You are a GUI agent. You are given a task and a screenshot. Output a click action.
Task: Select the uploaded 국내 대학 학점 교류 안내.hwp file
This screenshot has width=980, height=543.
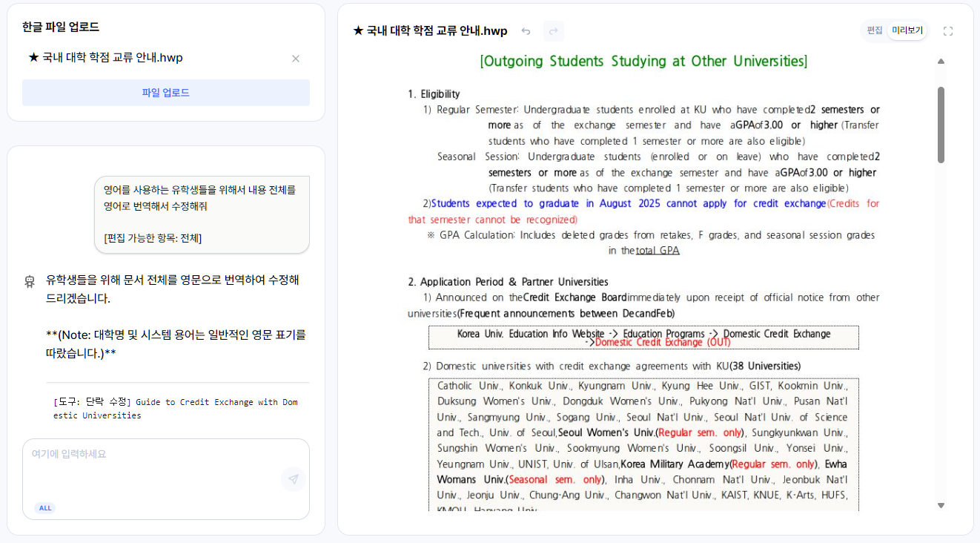(x=105, y=58)
